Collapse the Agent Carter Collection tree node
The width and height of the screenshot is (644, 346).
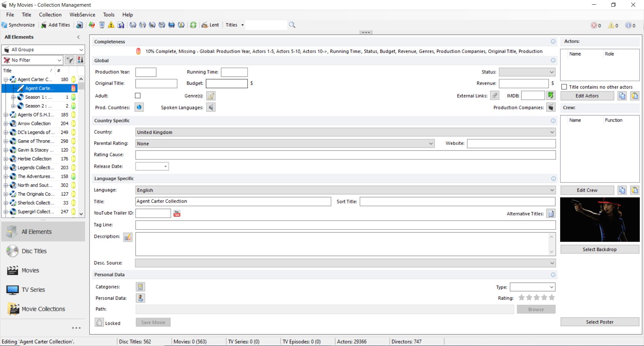pyautogui.click(x=6, y=80)
